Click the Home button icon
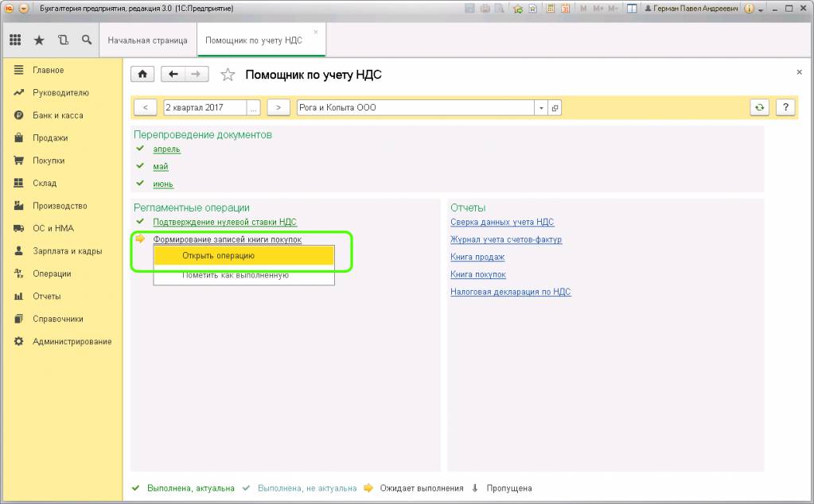 pyautogui.click(x=142, y=75)
